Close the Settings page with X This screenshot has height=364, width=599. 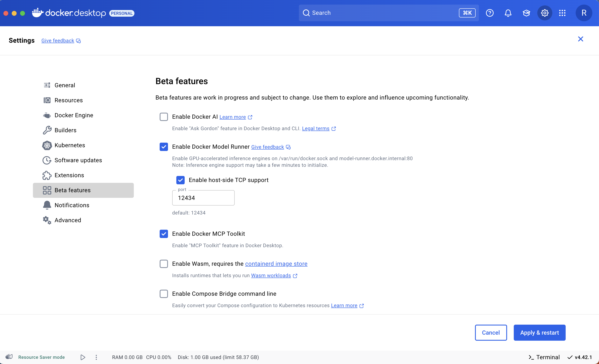click(x=580, y=39)
